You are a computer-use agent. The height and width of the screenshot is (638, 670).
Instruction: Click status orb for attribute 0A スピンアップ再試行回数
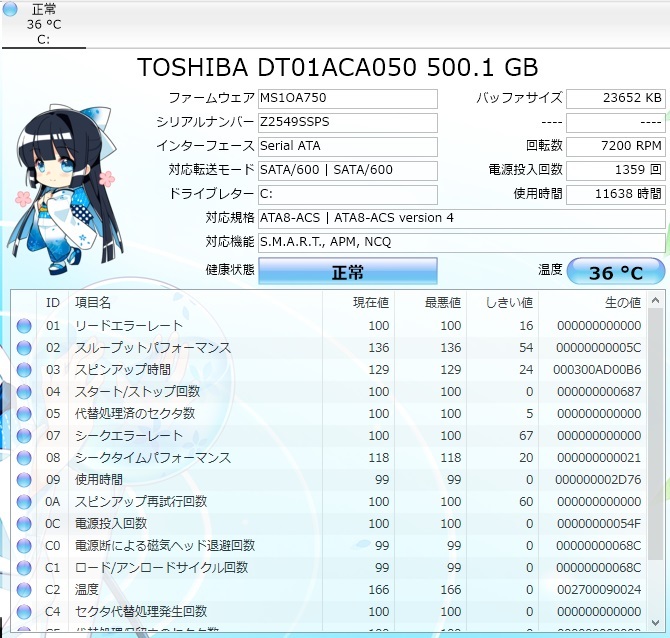(x=24, y=502)
